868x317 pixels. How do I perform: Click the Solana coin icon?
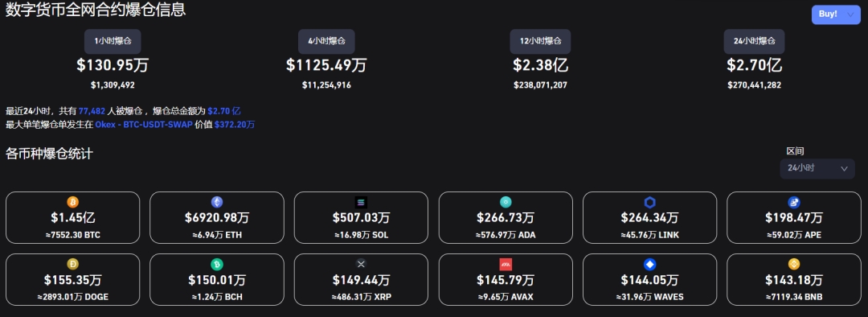(361, 202)
